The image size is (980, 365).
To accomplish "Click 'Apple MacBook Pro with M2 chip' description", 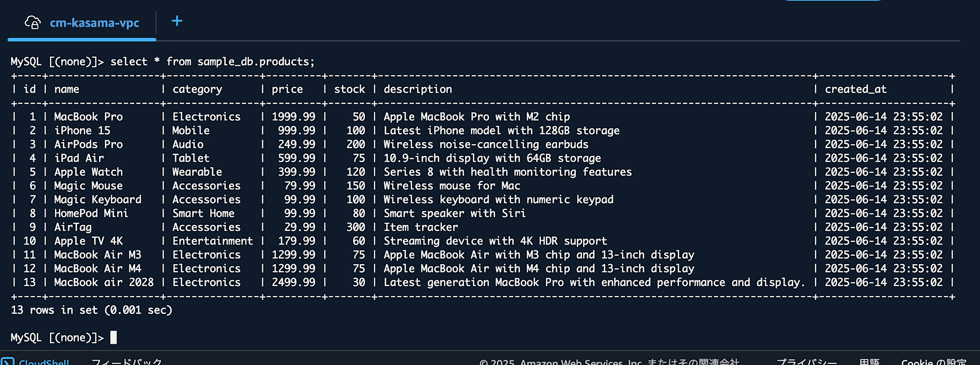I will click(x=477, y=117).
